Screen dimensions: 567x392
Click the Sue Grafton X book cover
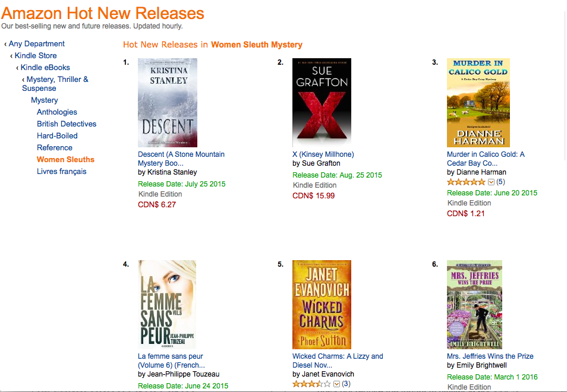click(322, 103)
